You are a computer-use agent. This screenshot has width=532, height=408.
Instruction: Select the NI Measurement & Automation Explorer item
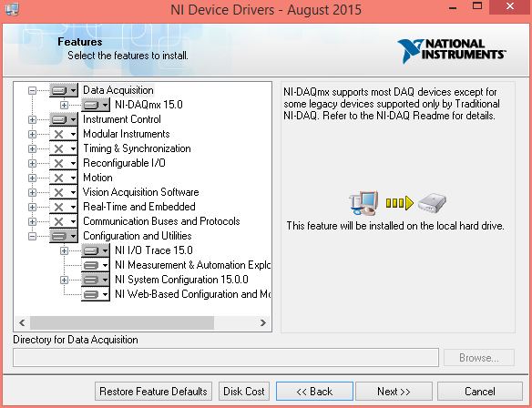click(192, 265)
